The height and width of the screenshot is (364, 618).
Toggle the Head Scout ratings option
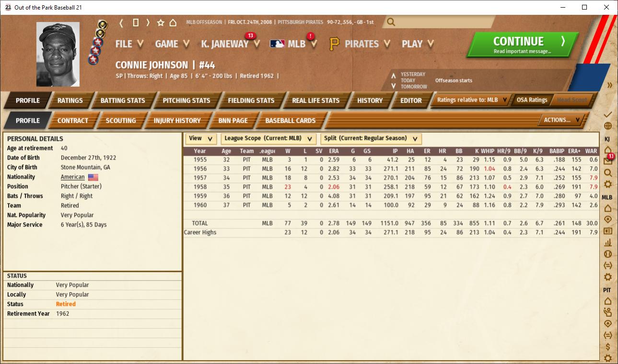[572, 100]
